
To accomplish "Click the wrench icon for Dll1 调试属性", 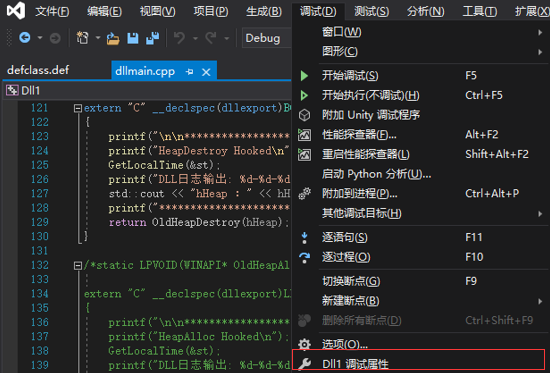I will (304, 364).
